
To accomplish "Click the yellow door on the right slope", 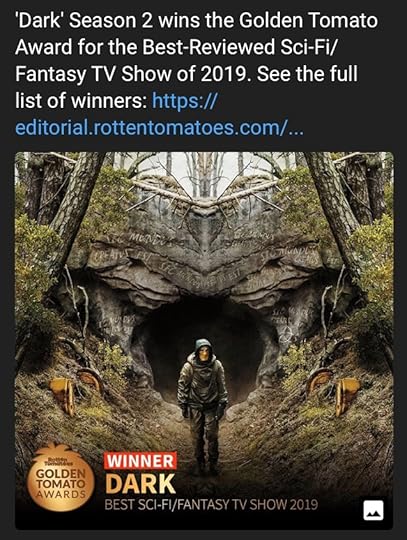I will coord(347,395).
